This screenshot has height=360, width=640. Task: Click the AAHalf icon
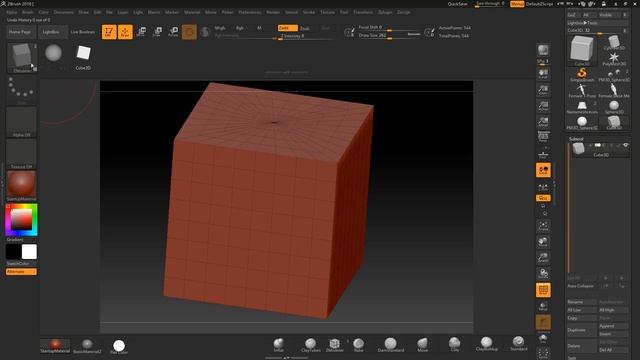(543, 122)
